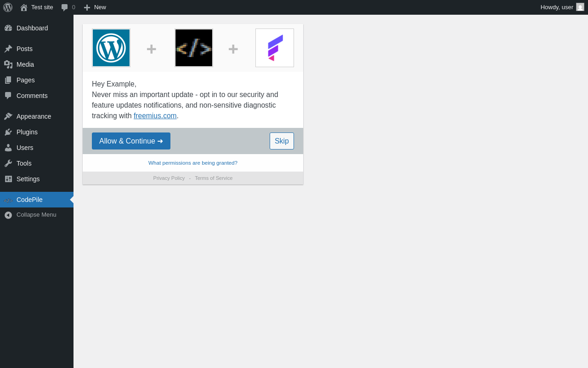The width and height of the screenshot is (588, 368).
Task: Click the Tools wrench icon
Action: [x=8, y=163]
